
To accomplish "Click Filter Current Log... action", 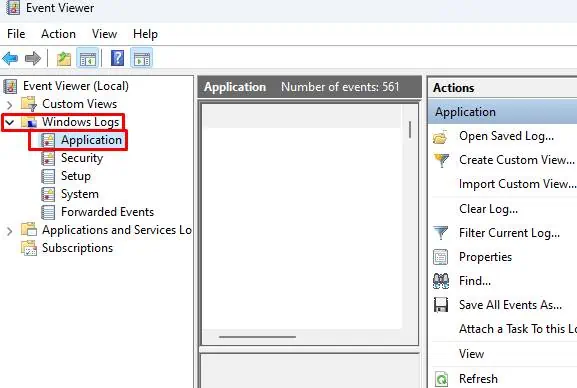I will point(509,233).
